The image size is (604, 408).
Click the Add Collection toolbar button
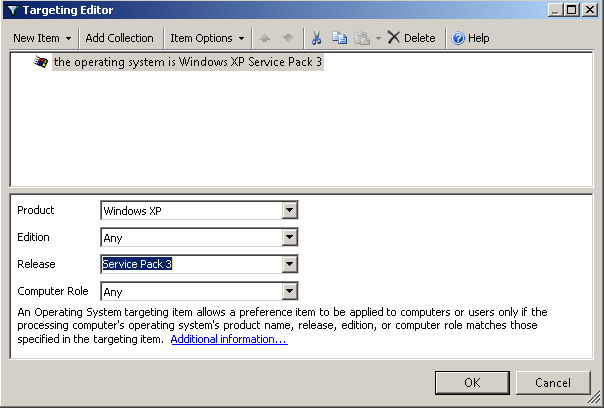pos(119,38)
